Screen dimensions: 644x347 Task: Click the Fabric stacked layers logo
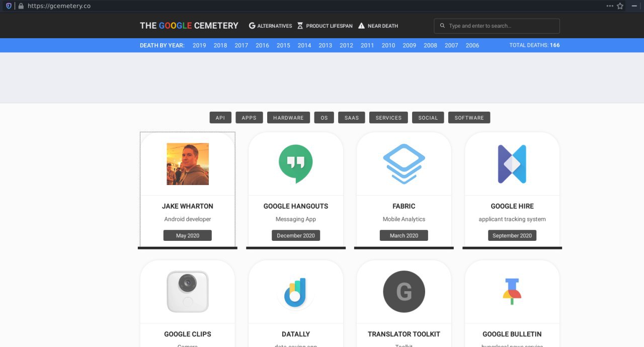404,164
